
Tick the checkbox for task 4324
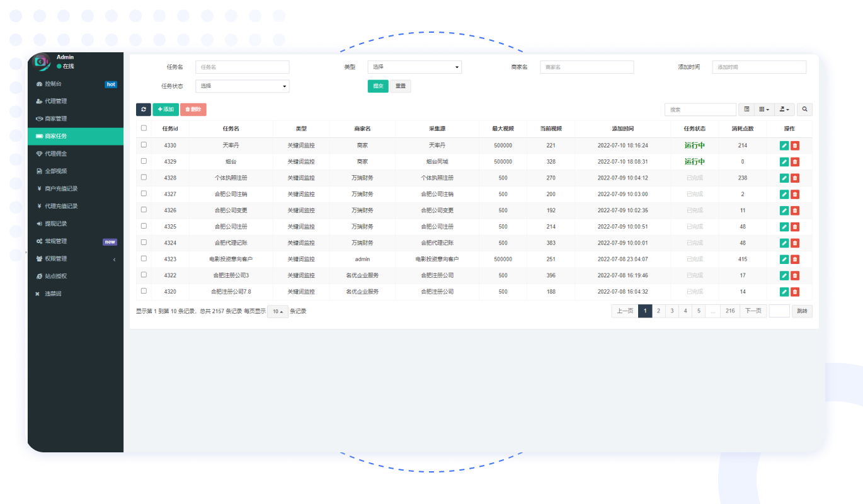coord(144,242)
